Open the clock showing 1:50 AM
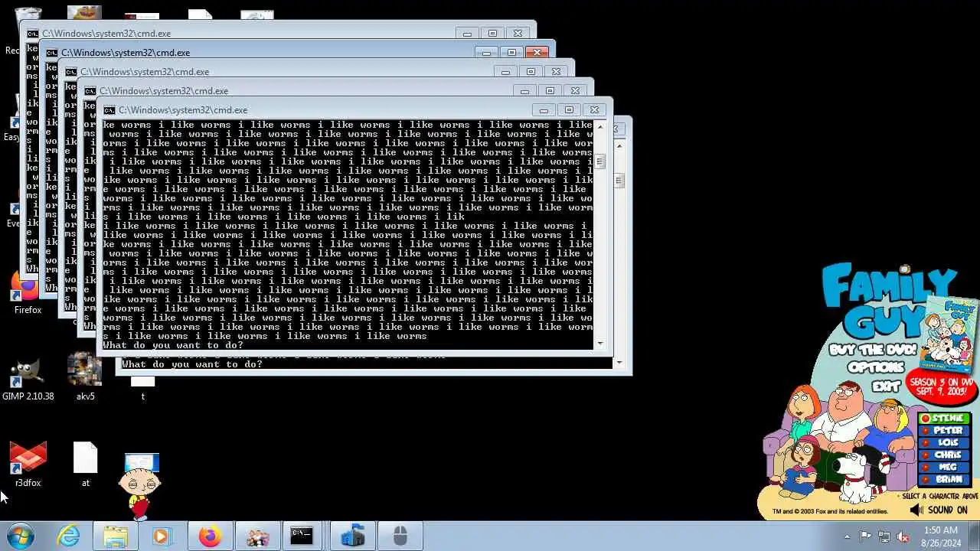The image size is (980, 551). point(940,536)
